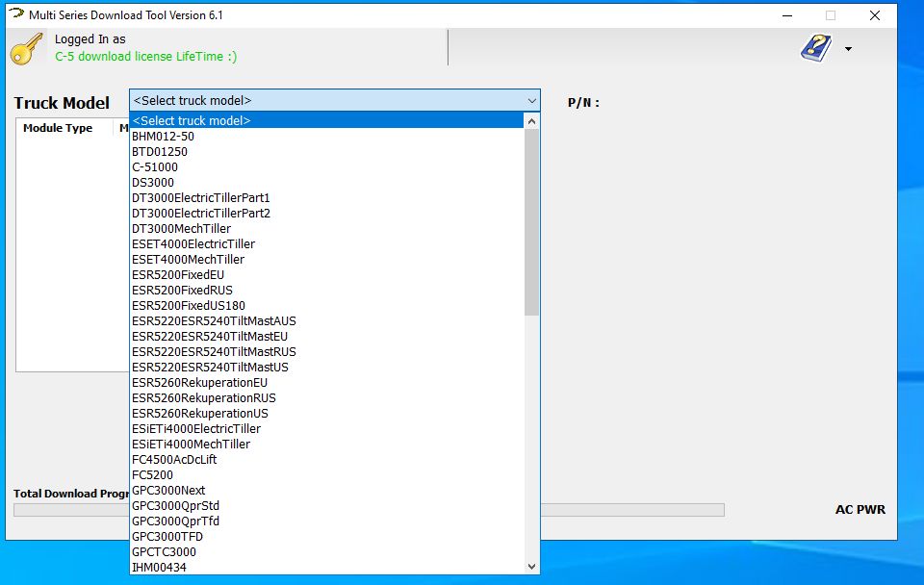This screenshot has height=585, width=924.
Task: Select ESR5200FixedRUS model
Action: pos(326,290)
